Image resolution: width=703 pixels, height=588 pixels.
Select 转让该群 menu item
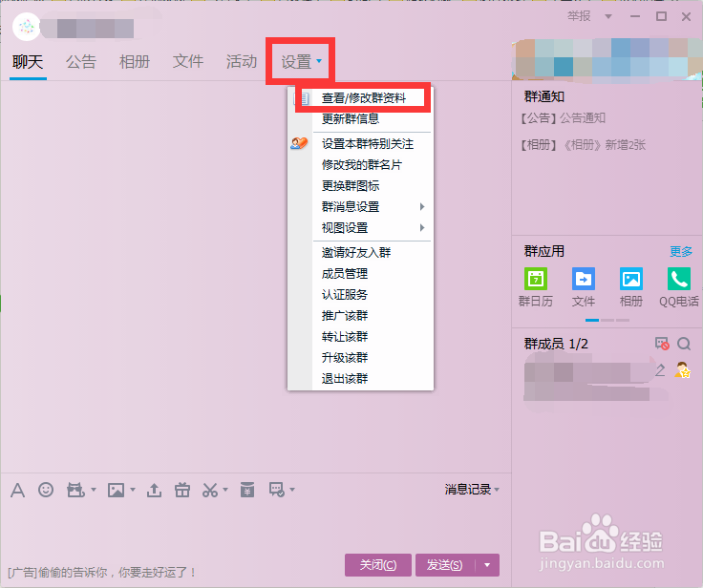tap(345, 337)
